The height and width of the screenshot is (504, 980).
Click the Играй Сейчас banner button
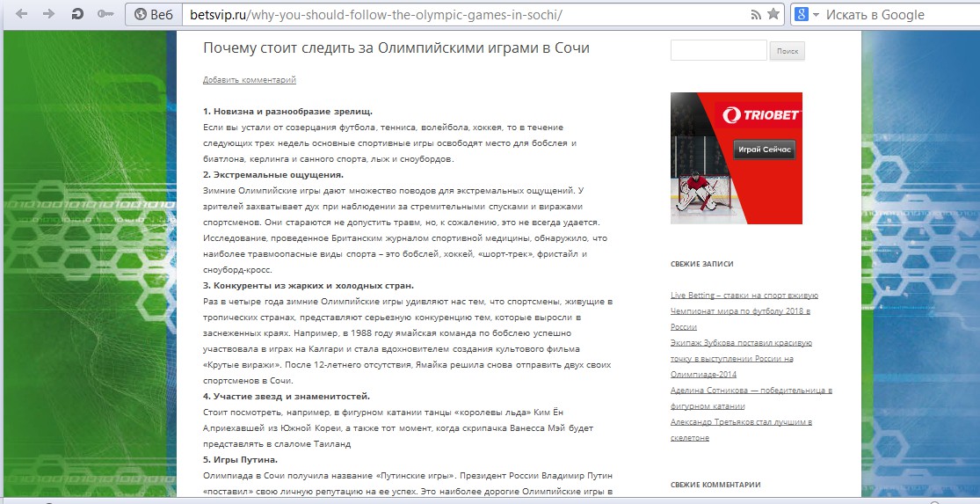click(x=765, y=150)
